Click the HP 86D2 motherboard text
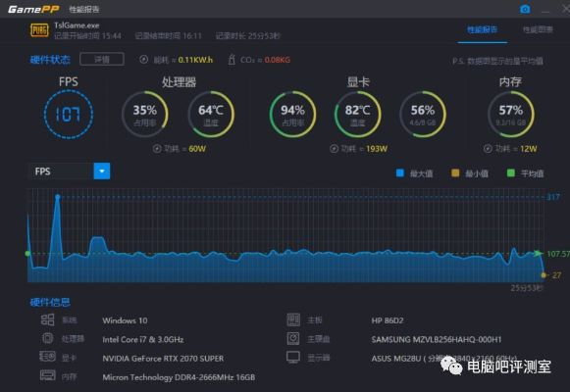570x392 pixels. (388, 320)
